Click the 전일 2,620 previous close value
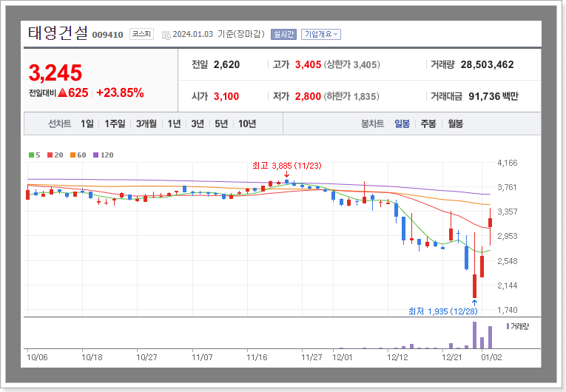 pyautogui.click(x=215, y=64)
